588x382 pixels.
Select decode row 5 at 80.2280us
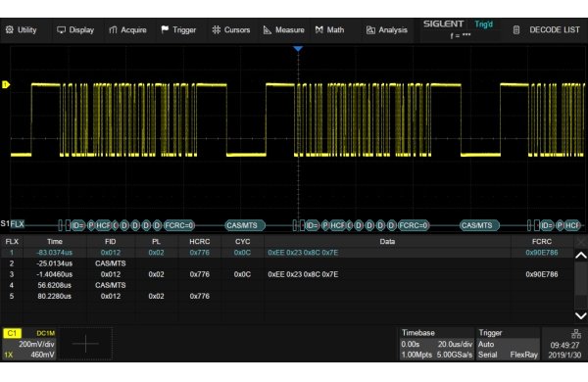[x=287, y=296]
